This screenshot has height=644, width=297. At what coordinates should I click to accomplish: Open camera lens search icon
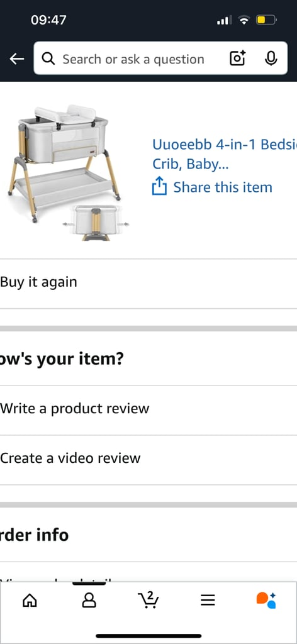coord(237,58)
